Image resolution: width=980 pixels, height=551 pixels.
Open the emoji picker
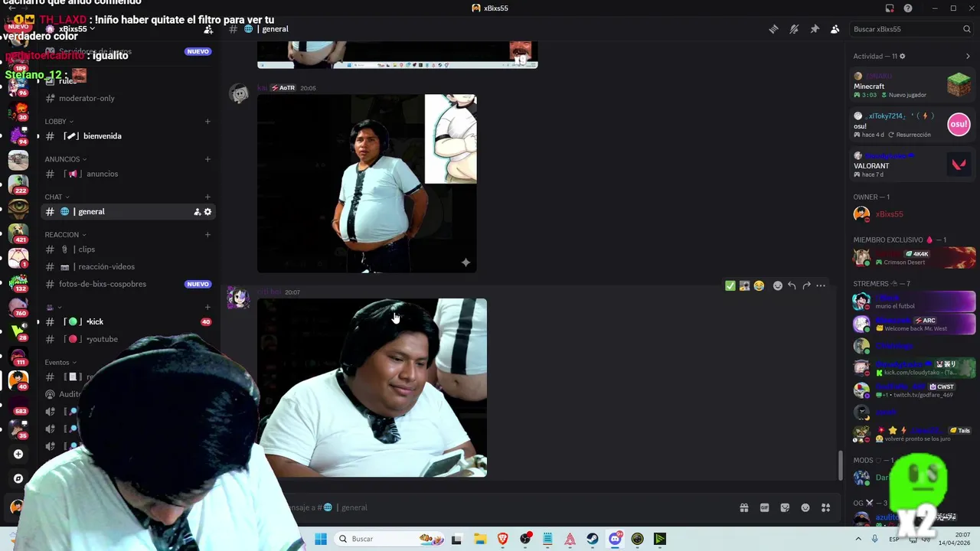click(805, 507)
